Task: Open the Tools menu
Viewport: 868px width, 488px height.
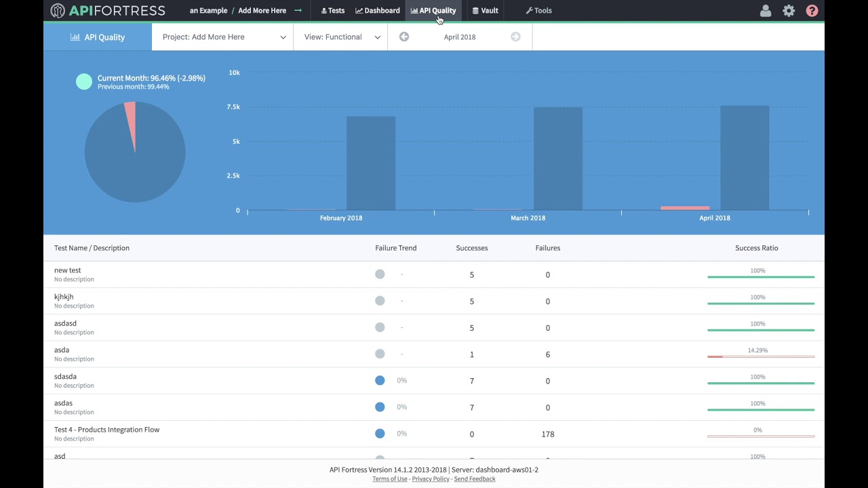Action: point(539,10)
